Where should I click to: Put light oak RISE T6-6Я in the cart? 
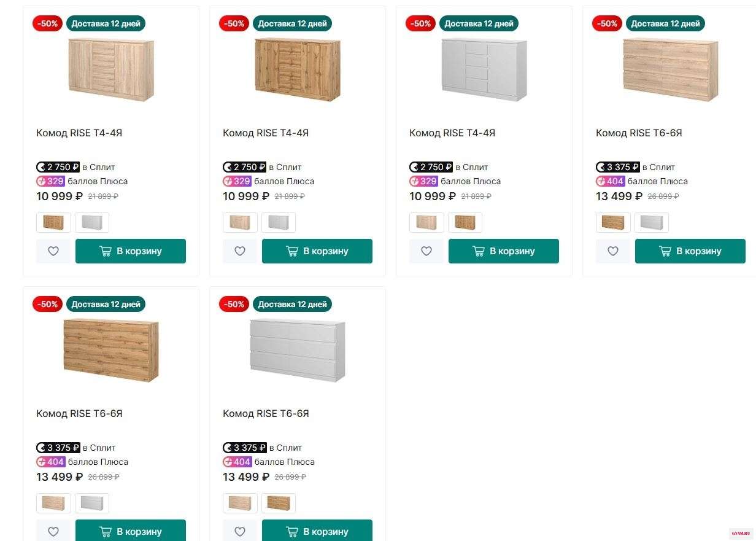pos(690,251)
